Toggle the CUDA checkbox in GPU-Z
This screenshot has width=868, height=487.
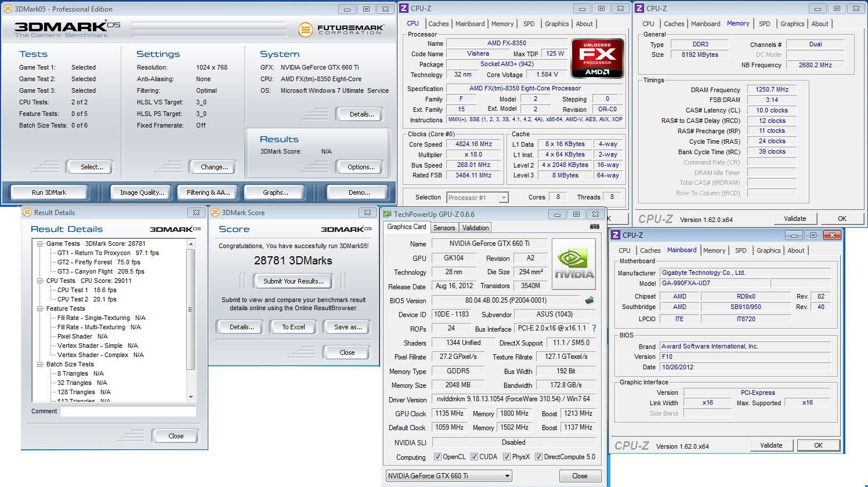coord(474,457)
